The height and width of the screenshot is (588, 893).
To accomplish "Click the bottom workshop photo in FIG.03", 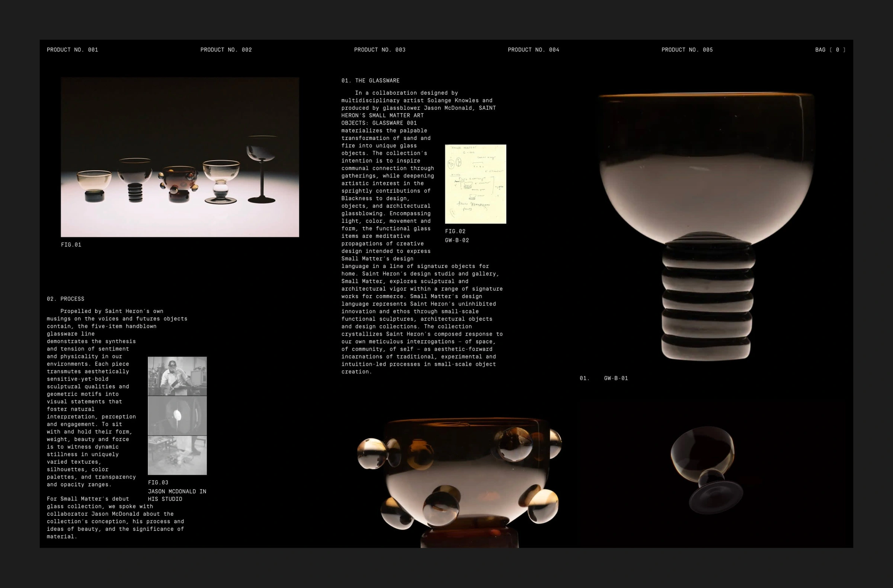I will tap(177, 456).
